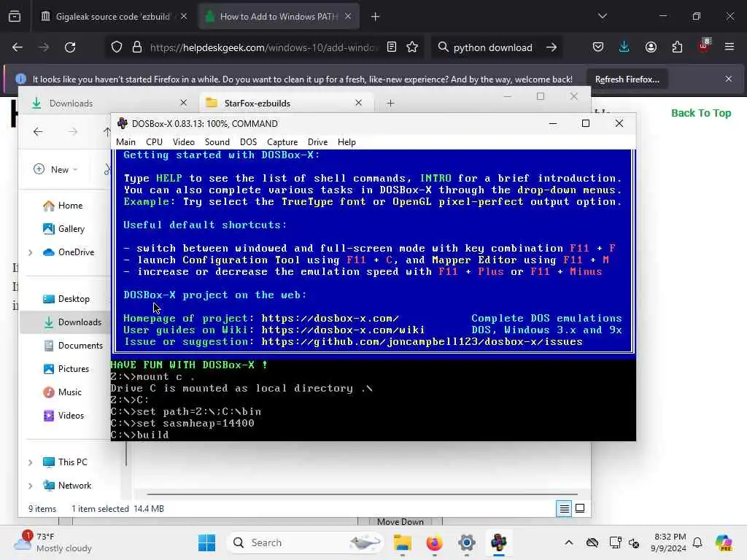This screenshot has height=560, width=747.
Task: Close StarFox-ezbuilds Explorer tab
Action: pyautogui.click(x=359, y=103)
